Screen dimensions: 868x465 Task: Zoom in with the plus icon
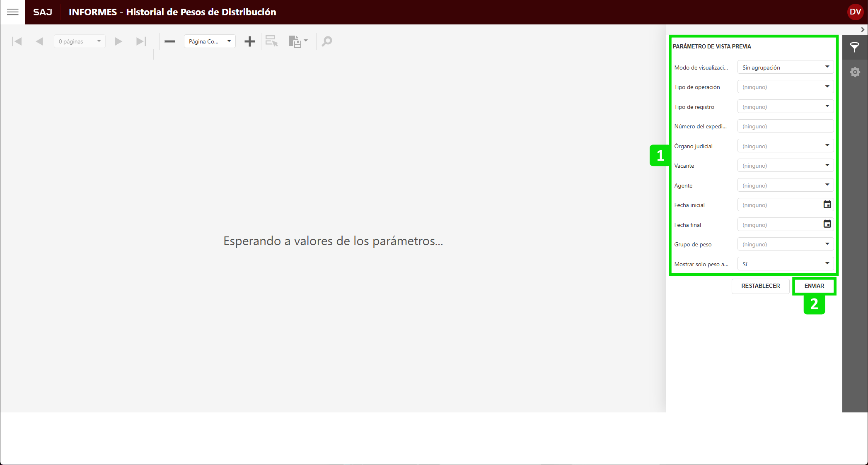pos(249,41)
